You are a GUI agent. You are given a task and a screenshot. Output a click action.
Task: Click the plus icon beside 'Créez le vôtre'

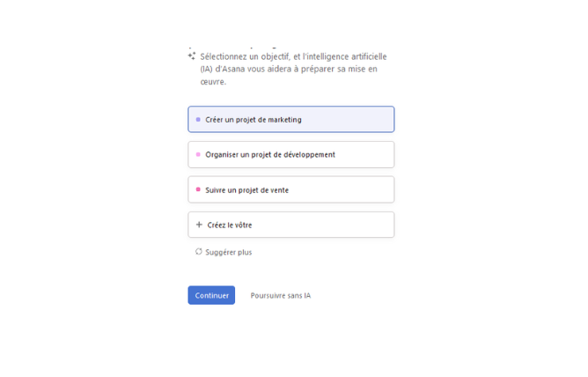(x=199, y=225)
